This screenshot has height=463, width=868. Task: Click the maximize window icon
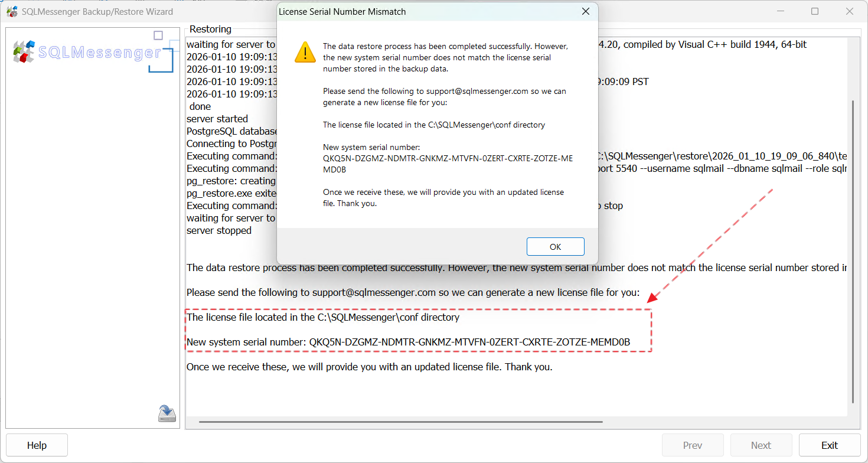tap(815, 11)
